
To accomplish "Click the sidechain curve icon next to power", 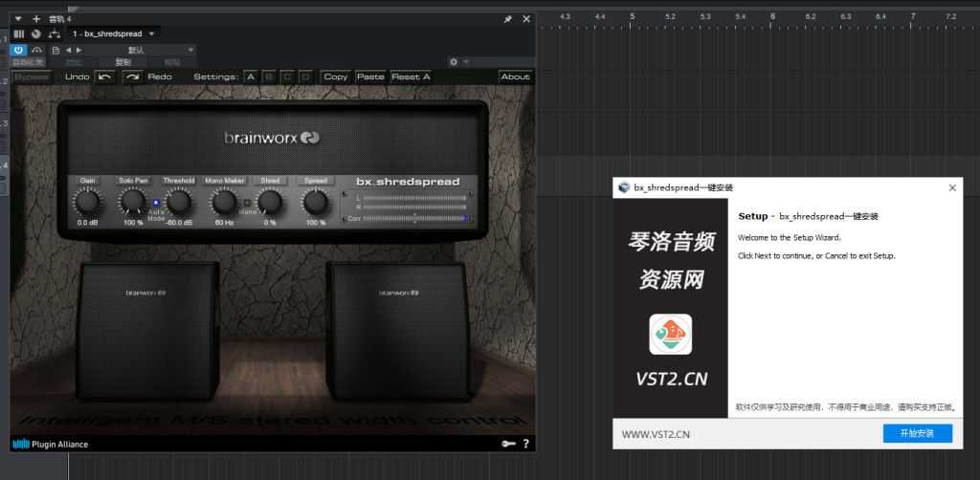I will pos(37,50).
